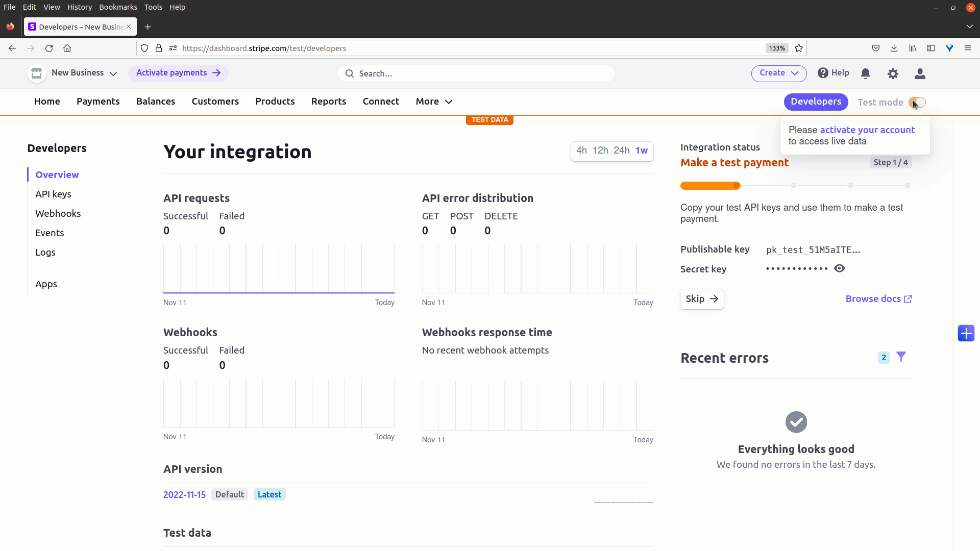
Task: Open the Bookmarks menu
Action: pos(118,7)
